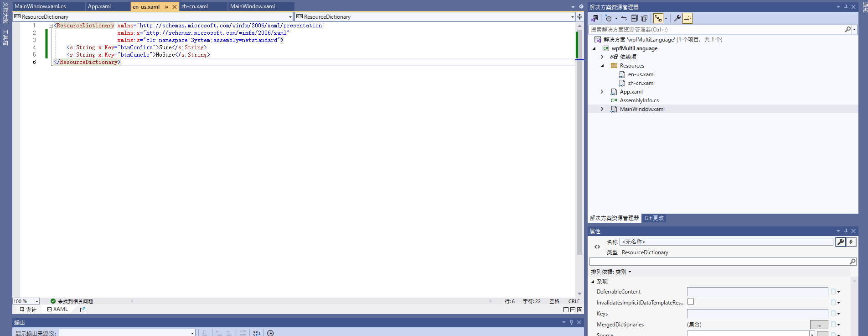Open the left ResourceDictionary navigation combo box
The image size is (868, 336).
pyautogui.click(x=153, y=17)
